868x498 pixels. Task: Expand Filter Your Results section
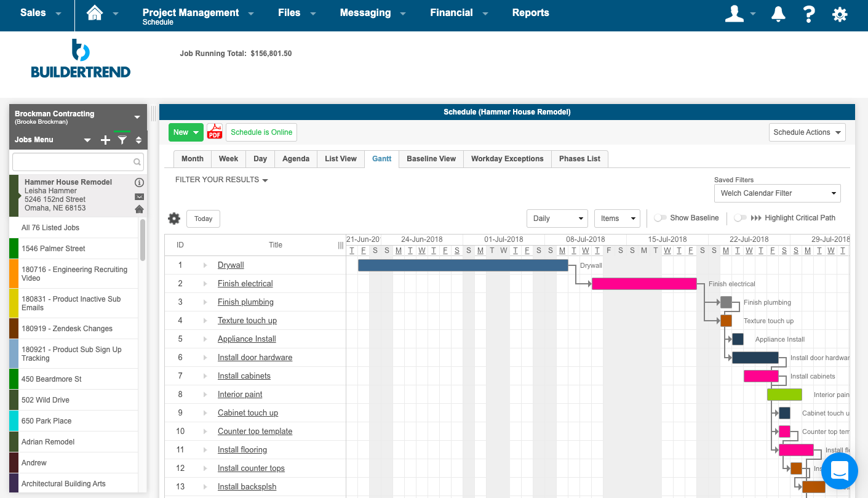(x=221, y=180)
